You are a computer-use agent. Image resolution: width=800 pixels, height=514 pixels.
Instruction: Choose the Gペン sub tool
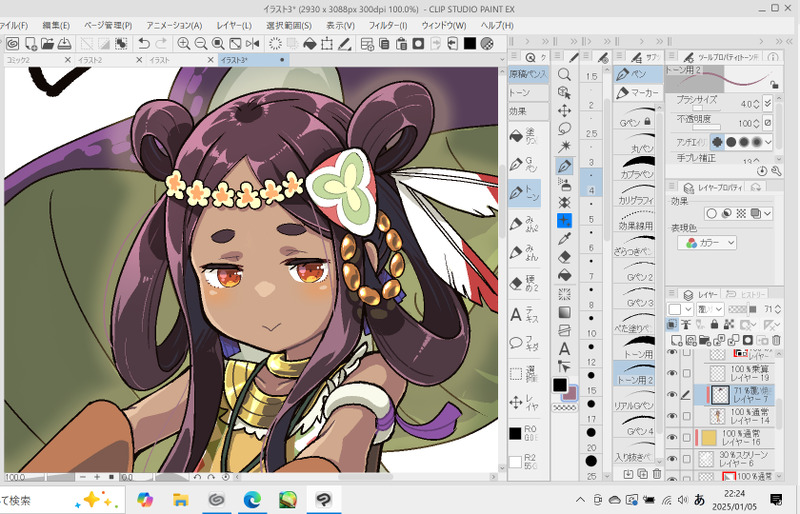[x=635, y=116]
